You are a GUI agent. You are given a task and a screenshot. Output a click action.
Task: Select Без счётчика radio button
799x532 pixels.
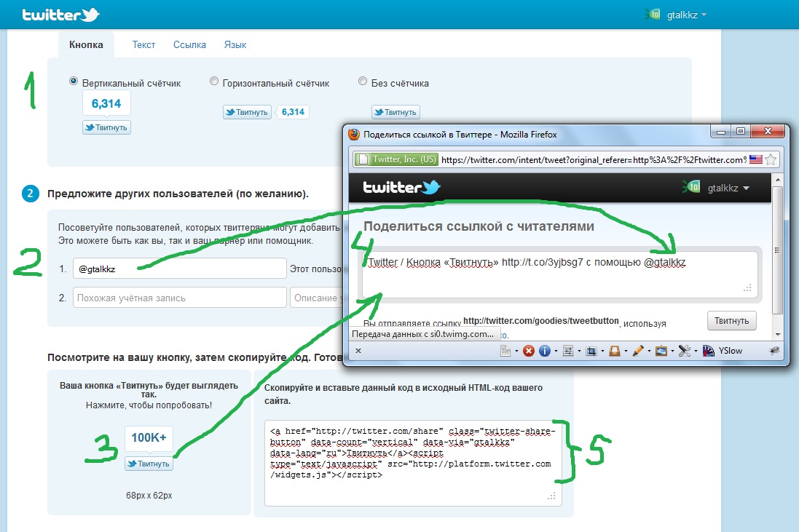tap(362, 81)
